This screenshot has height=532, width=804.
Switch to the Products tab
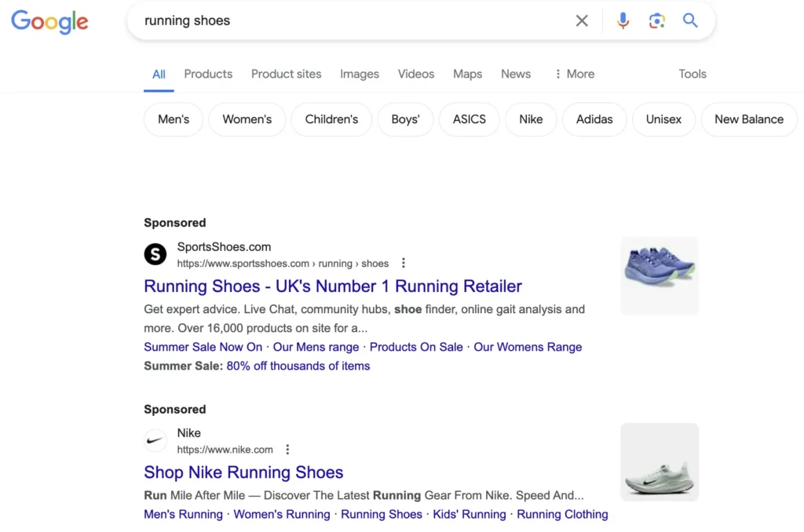pos(208,74)
